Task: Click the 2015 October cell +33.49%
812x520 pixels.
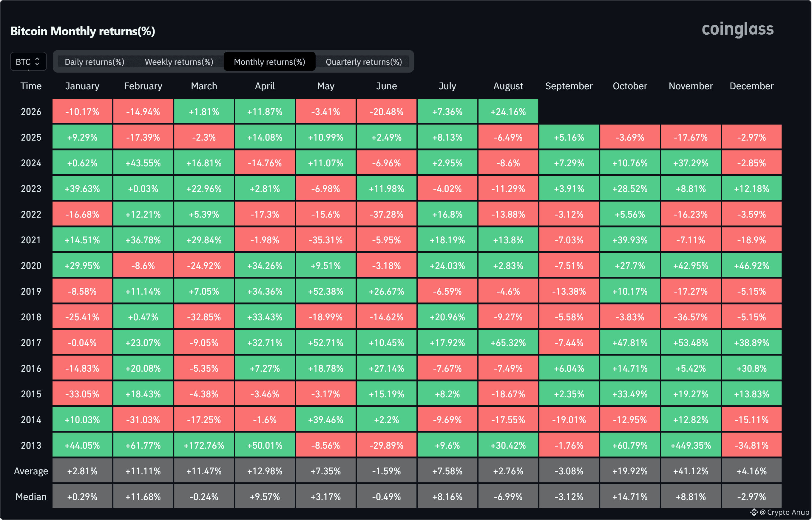Action: 630,393
